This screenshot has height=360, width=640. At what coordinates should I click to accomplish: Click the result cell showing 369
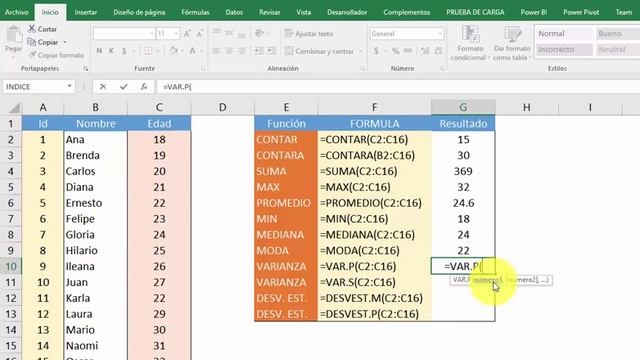coord(463,171)
